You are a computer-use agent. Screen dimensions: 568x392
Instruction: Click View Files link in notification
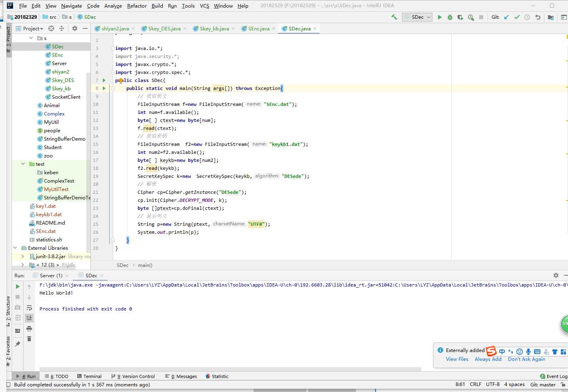(457, 359)
